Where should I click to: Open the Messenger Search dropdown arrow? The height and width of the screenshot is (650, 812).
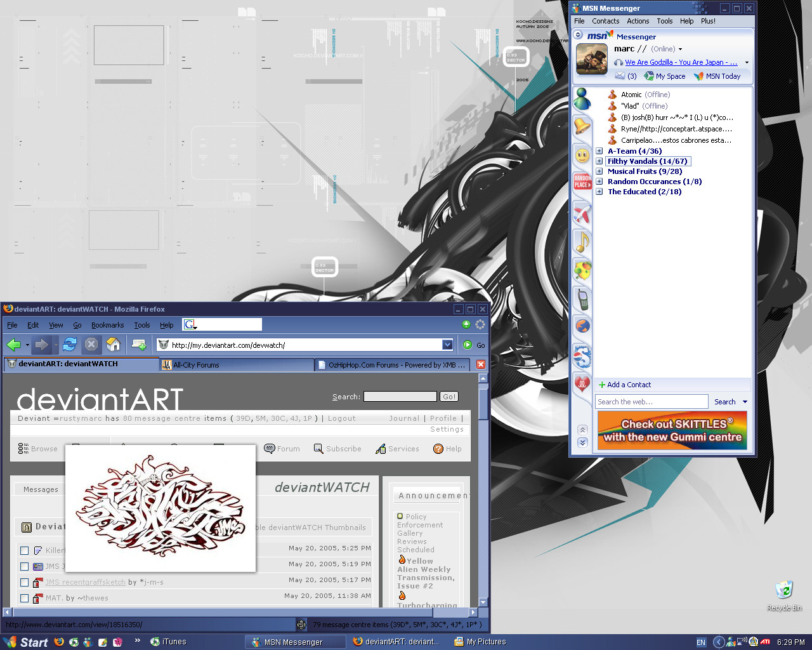click(745, 402)
